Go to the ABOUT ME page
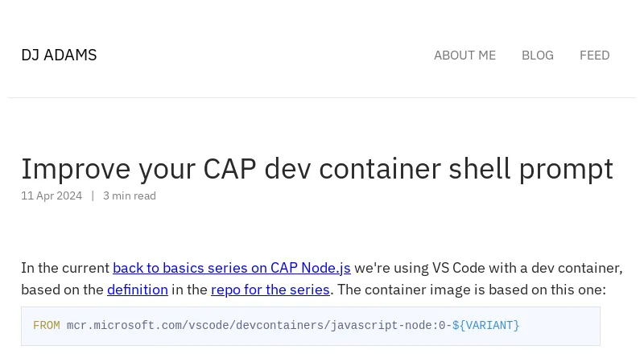The height and width of the screenshot is (362, 644). tap(464, 56)
